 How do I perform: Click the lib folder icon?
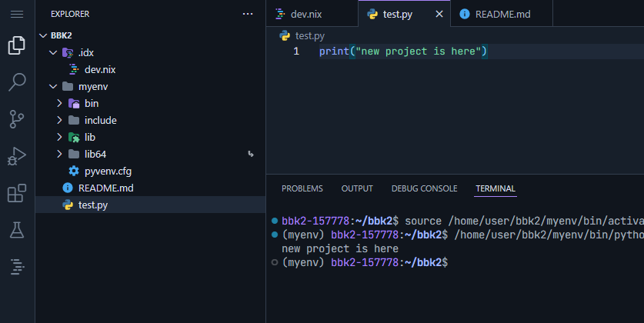(74, 137)
